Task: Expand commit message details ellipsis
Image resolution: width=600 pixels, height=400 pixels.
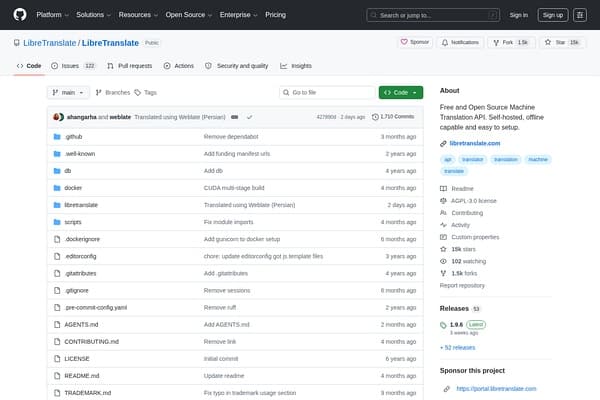Action: 235,117
